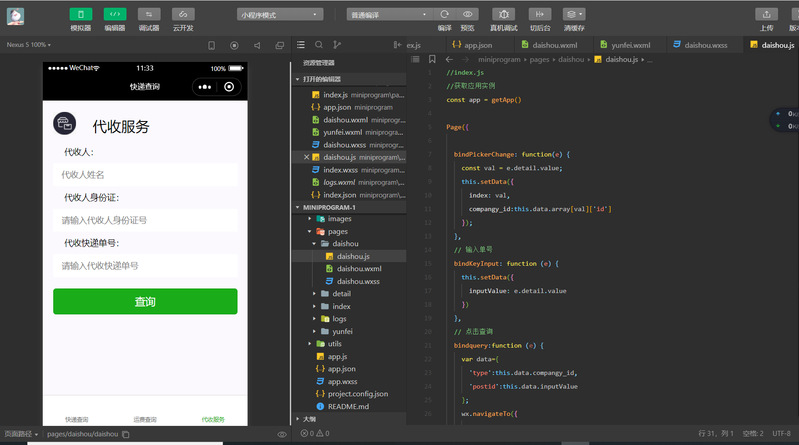The height and width of the screenshot is (445, 799).
Task: Click the compile refresh icon
Action: 444,14
